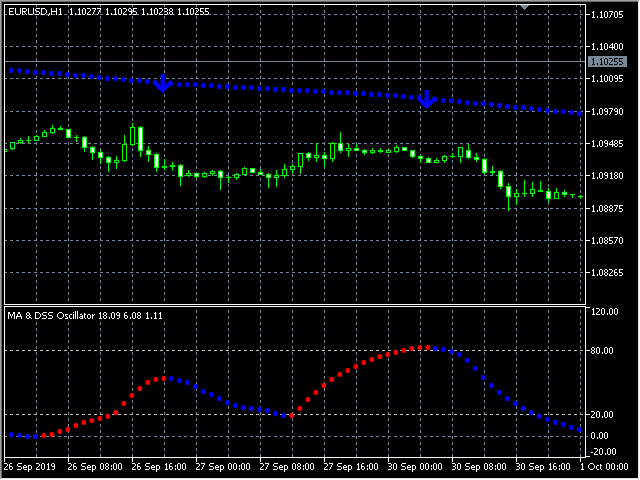Click the first oscillator peak near 26 Sep 16:00

pyautogui.click(x=168, y=378)
